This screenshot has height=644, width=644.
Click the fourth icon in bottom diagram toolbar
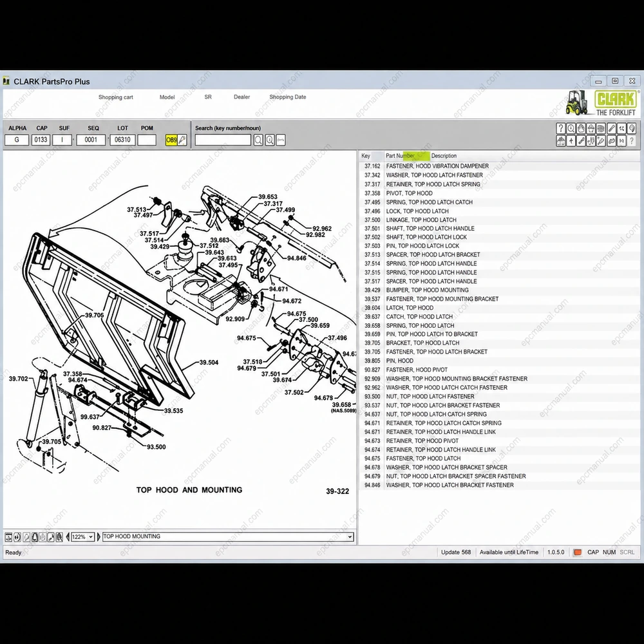tap(35, 537)
